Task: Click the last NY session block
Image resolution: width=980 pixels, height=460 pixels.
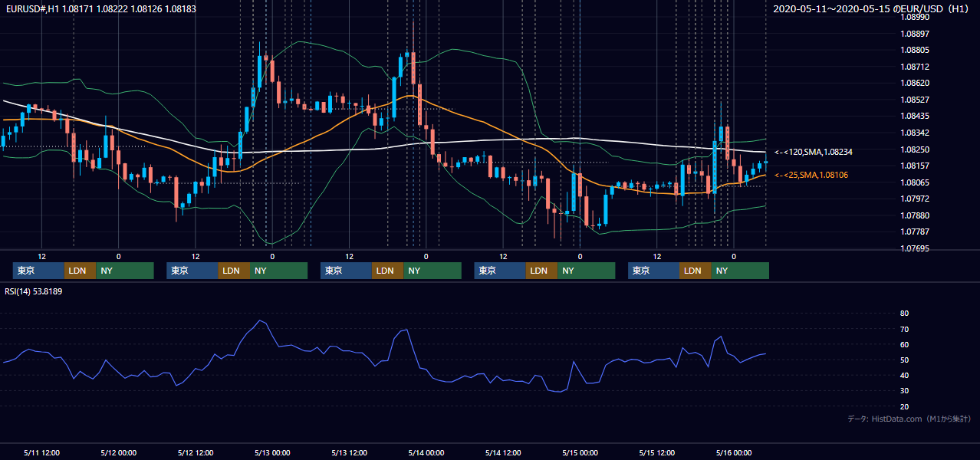Action: [x=740, y=271]
